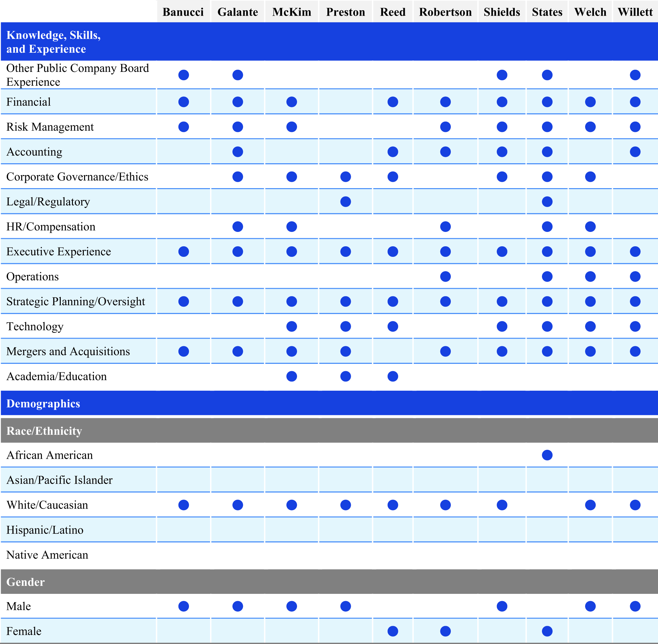The width and height of the screenshot is (658, 644).
Task: Click Willett's Accounting dot
Action: click(635, 151)
